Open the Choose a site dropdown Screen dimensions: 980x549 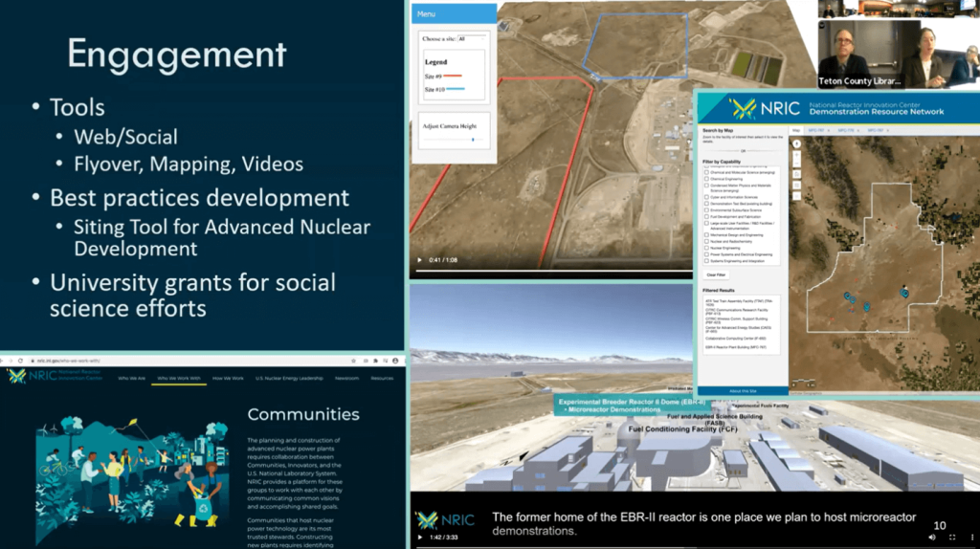471,38
